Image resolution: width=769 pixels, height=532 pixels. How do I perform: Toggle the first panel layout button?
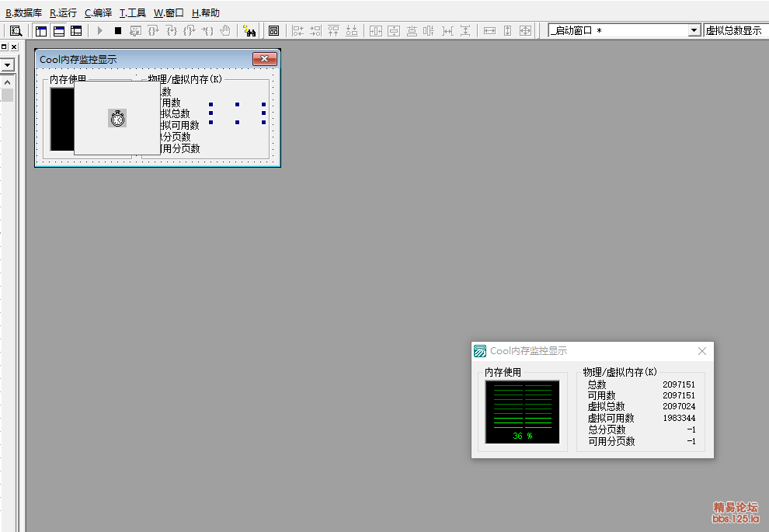click(41, 30)
